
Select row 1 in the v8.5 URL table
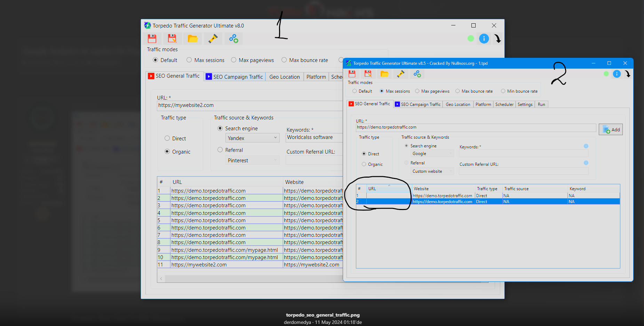pyautogui.click(x=488, y=196)
